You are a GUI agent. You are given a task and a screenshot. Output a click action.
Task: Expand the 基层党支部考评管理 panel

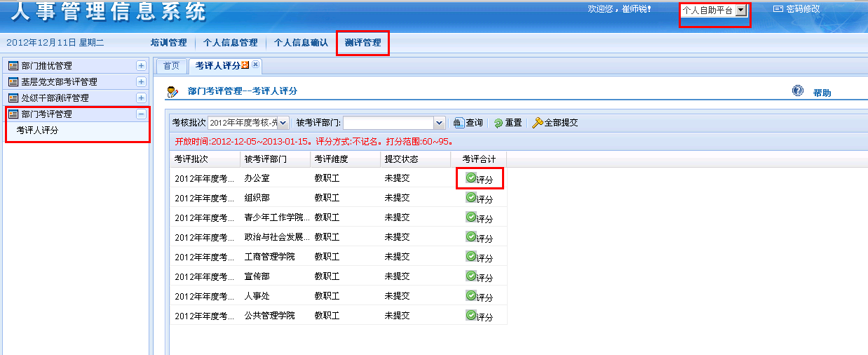coord(141,82)
